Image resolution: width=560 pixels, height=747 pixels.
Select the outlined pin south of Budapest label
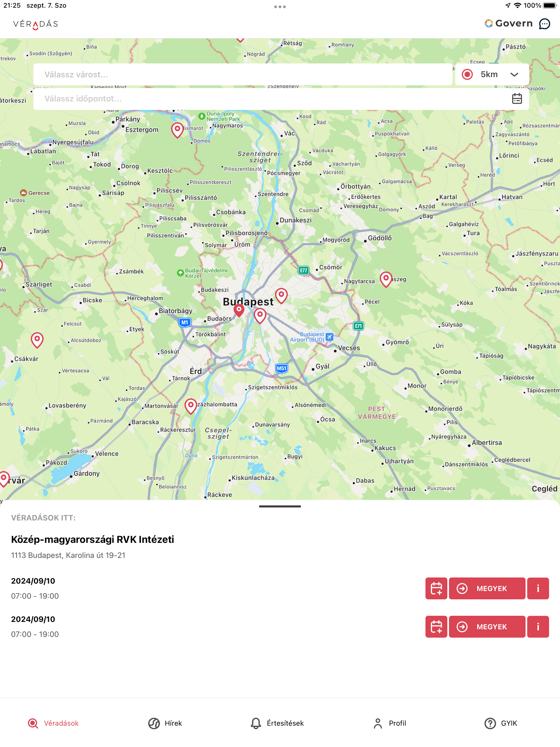click(x=260, y=316)
